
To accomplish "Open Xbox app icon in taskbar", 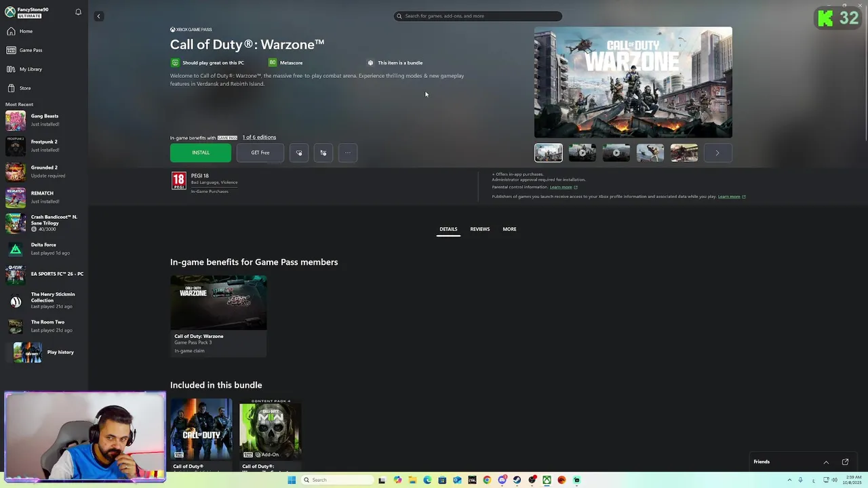I will (547, 480).
